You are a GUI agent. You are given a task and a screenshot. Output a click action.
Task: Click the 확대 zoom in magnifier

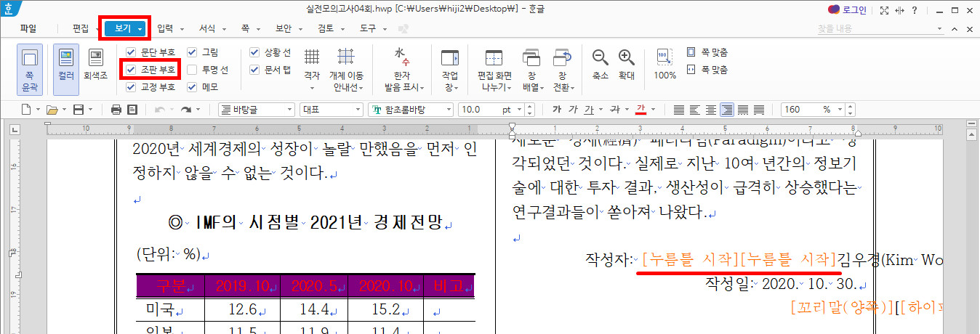click(x=626, y=64)
